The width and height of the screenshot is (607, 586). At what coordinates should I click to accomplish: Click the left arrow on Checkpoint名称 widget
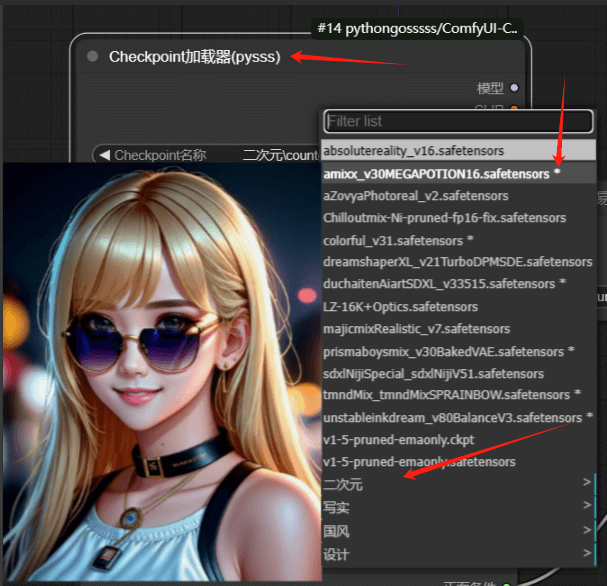point(104,155)
